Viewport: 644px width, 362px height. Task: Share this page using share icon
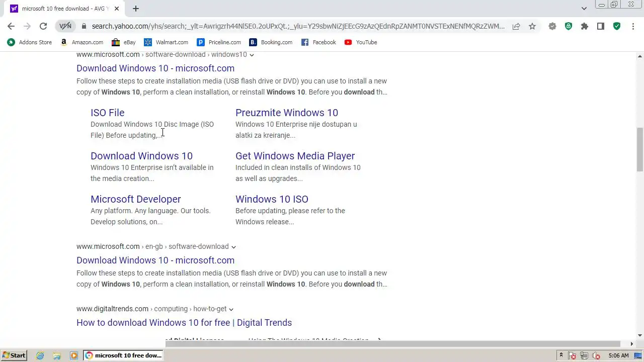tap(516, 26)
